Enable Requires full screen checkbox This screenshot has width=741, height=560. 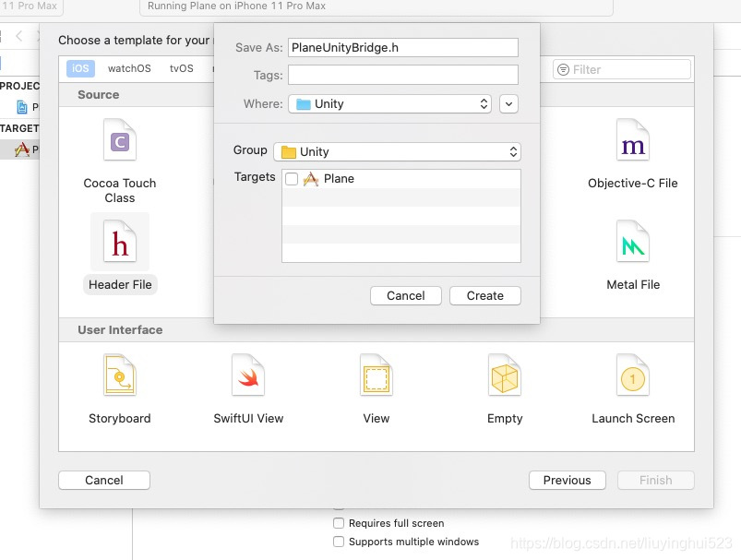coord(339,523)
